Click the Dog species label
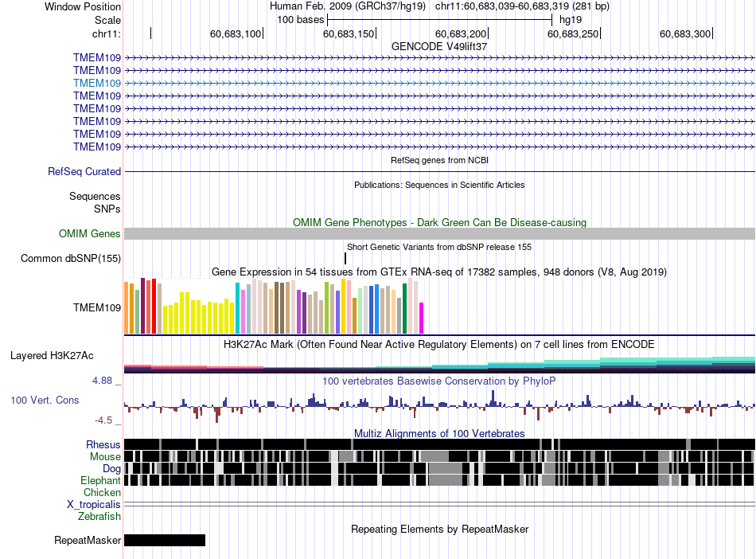Image resolution: width=756 pixels, height=559 pixels. (x=111, y=468)
